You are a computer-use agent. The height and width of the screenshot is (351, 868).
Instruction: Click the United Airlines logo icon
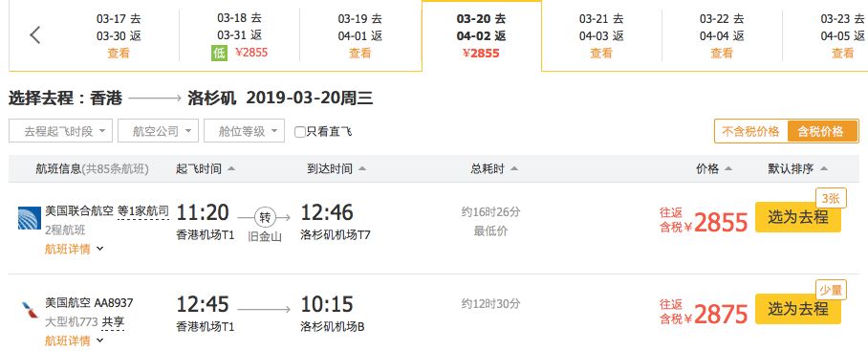[x=30, y=217]
